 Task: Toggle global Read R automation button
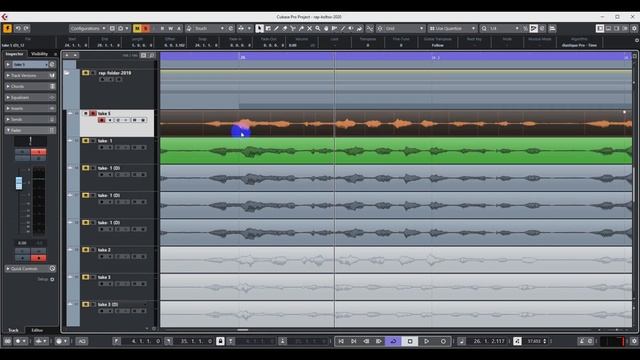162,28
